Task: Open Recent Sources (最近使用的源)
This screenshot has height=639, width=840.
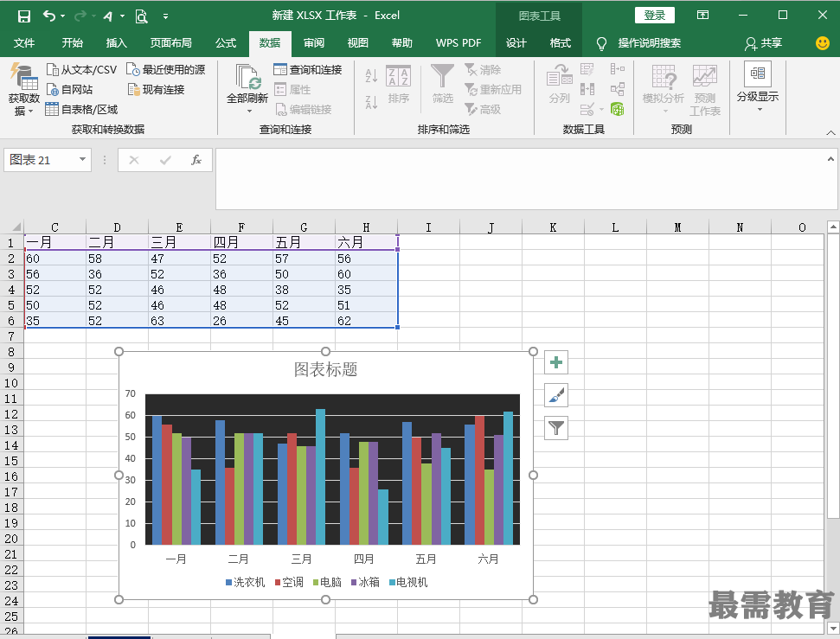Action: [166, 70]
